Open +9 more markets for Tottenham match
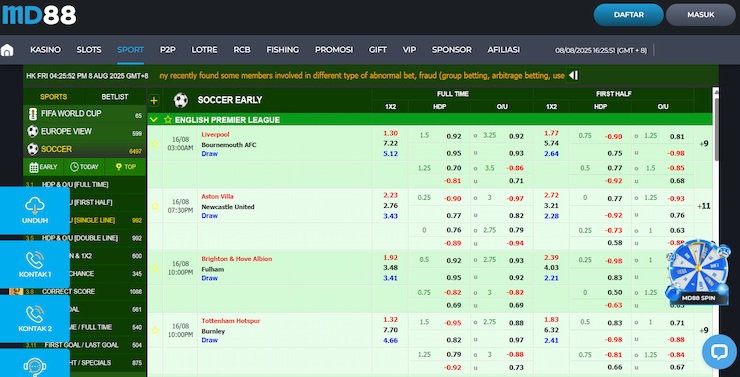This screenshot has height=377, width=740. click(703, 330)
